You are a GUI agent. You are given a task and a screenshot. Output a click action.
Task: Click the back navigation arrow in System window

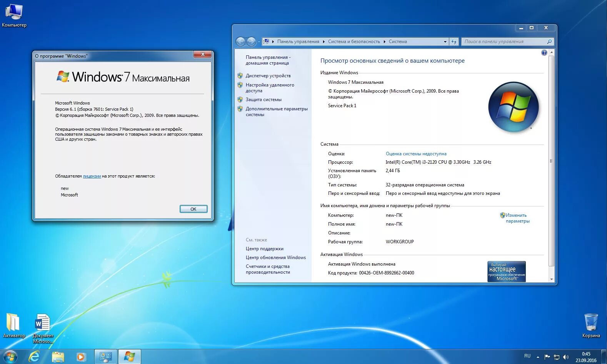pos(240,42)
